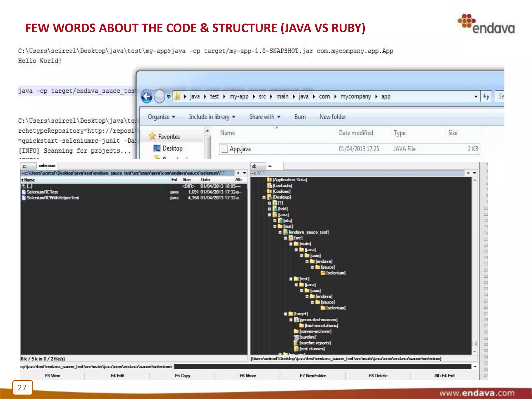Select Desktop in Favorites navigation pane
This screenshot has width=532, height=399.
(168, 148)
